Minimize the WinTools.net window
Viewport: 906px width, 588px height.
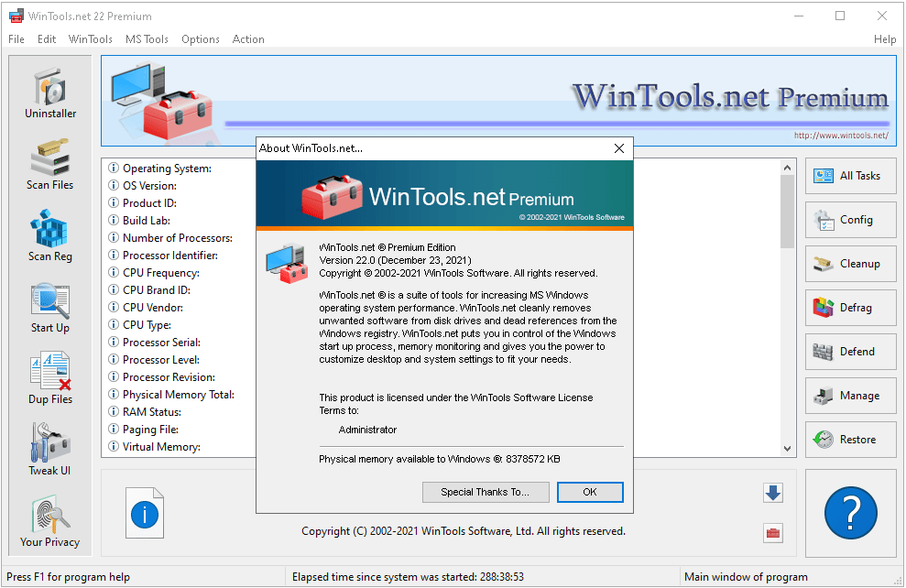point(799,16)
